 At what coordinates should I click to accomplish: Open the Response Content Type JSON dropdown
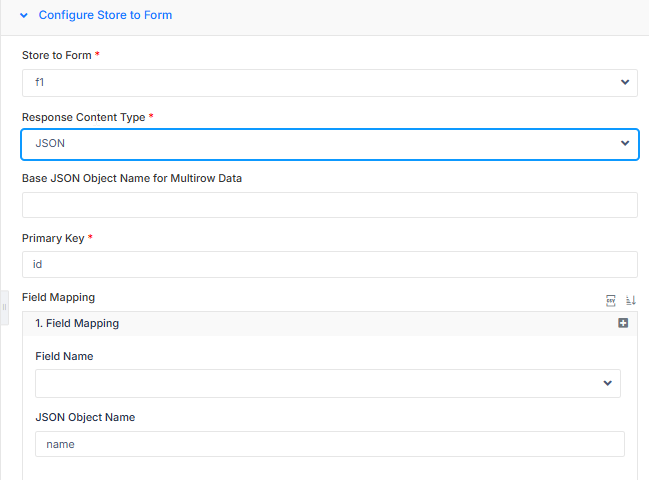[329, 144]
